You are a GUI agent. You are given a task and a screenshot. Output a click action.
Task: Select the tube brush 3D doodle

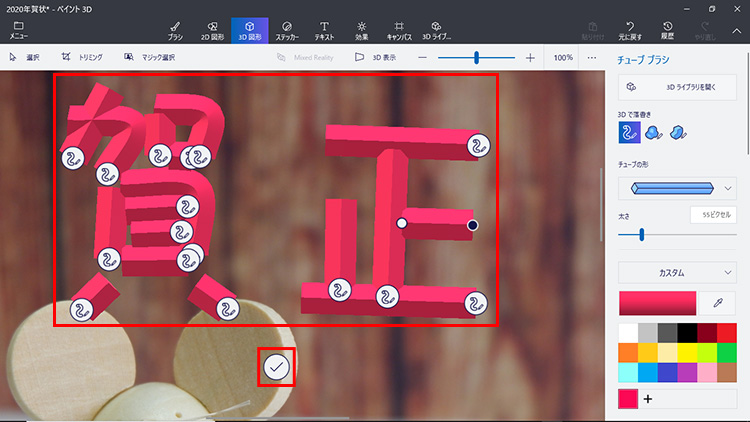(x=629, y=132)
